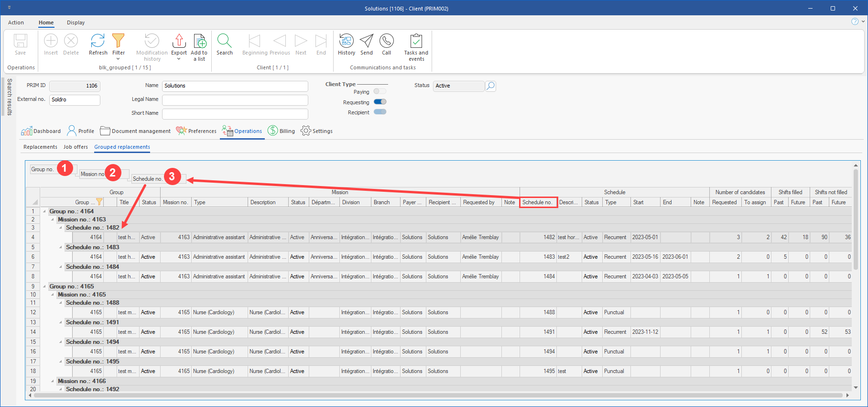Toggle the Paying client type switch
Image resolution: width=868 pixels, height=407 pixels.
tap(380, 91)
